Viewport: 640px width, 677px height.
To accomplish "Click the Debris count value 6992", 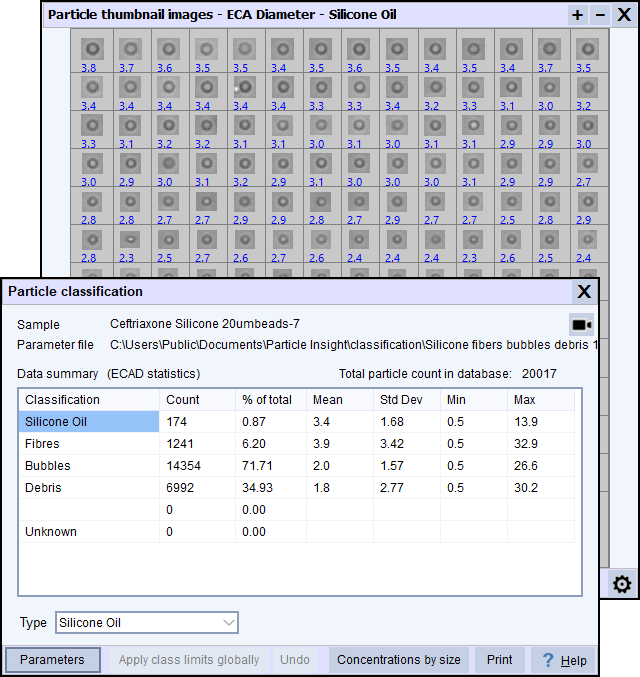I will (180, 487).
